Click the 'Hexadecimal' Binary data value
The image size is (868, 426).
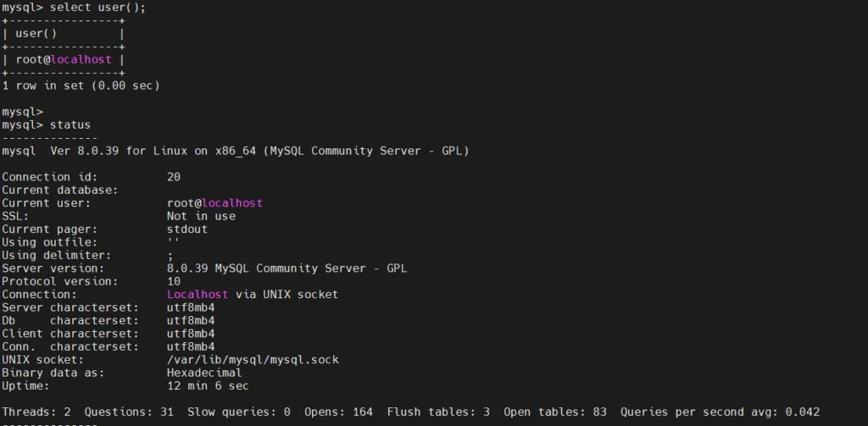tap(205, 373)
